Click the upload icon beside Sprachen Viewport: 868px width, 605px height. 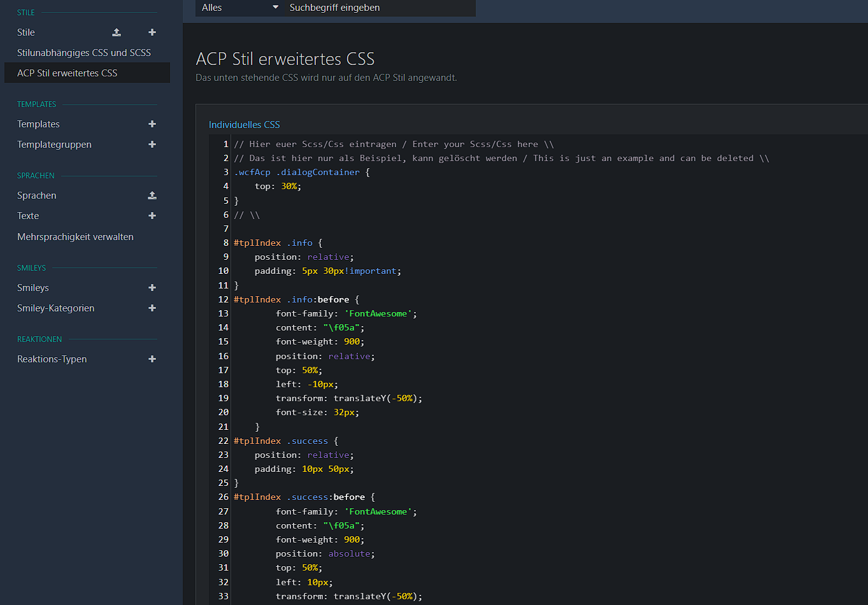pyautogui.click(x=152, y=196)
